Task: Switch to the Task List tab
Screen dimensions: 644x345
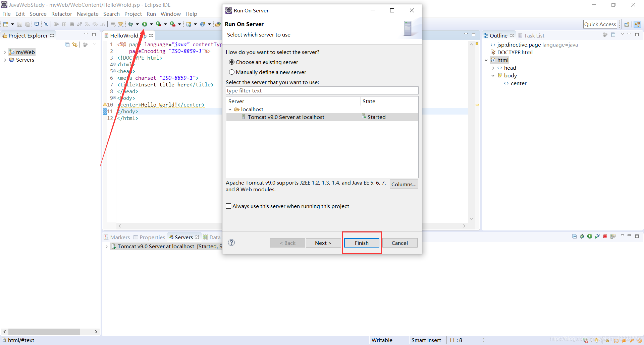Action: coord(531,36)
